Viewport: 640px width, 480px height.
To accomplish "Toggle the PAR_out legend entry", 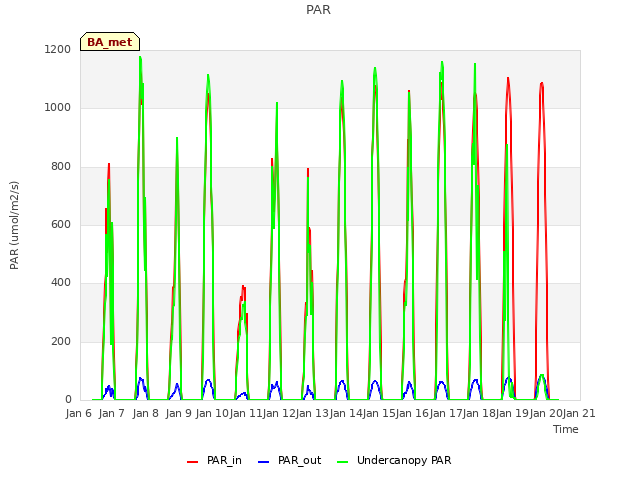I will coord(290,460).
